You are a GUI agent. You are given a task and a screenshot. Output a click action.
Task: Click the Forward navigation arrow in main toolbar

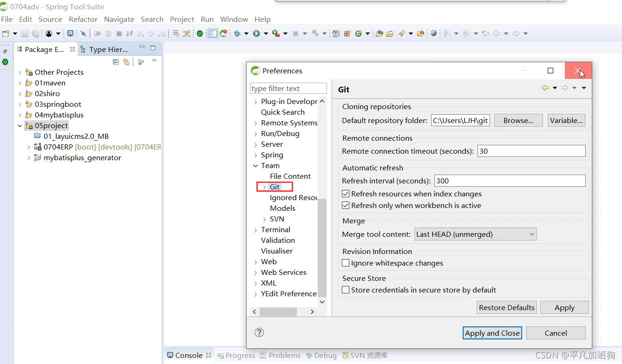(516, 33)
